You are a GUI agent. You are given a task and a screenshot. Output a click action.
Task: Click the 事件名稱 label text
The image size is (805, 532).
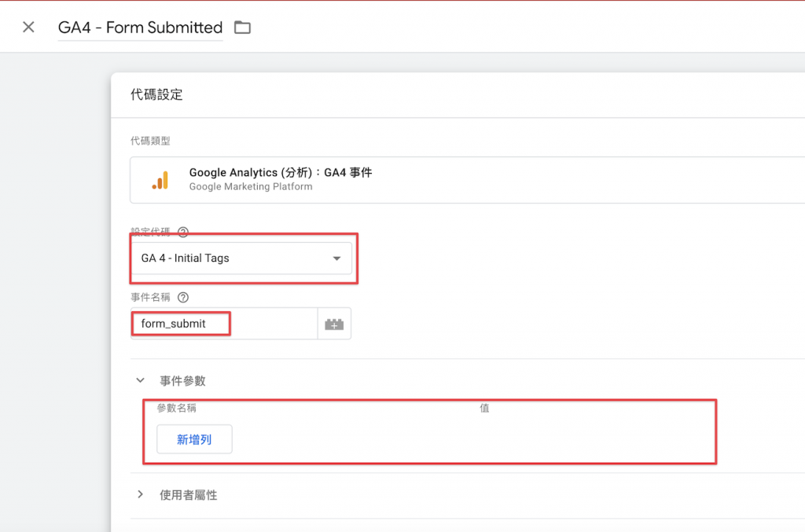pos(150,298)
